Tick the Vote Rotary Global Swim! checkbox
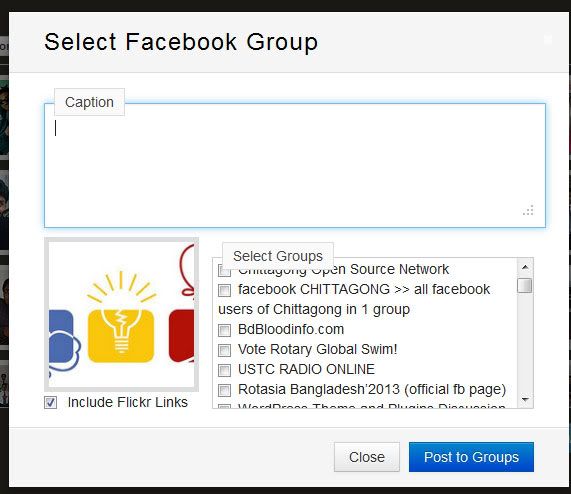 [x=224, y=351]
